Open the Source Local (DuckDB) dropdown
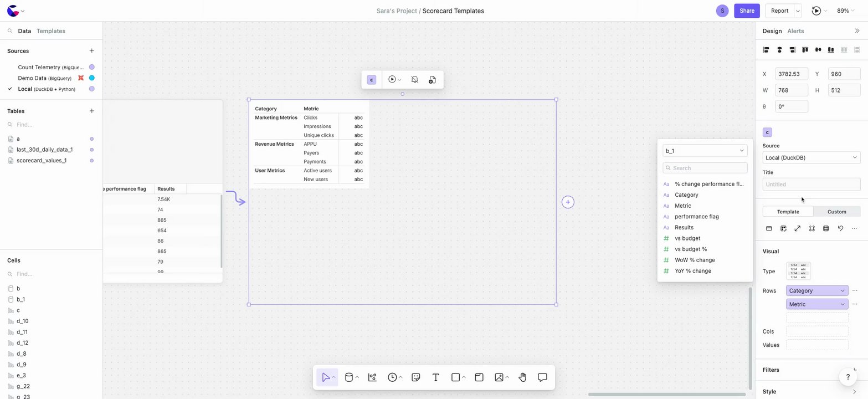The width and height of the screenshot is (868, 399). tap(811, 158)
